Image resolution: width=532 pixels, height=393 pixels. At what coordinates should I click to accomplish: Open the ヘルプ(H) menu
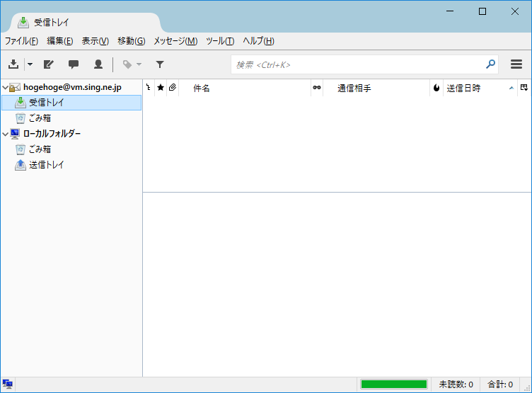(x=258, y=41)
